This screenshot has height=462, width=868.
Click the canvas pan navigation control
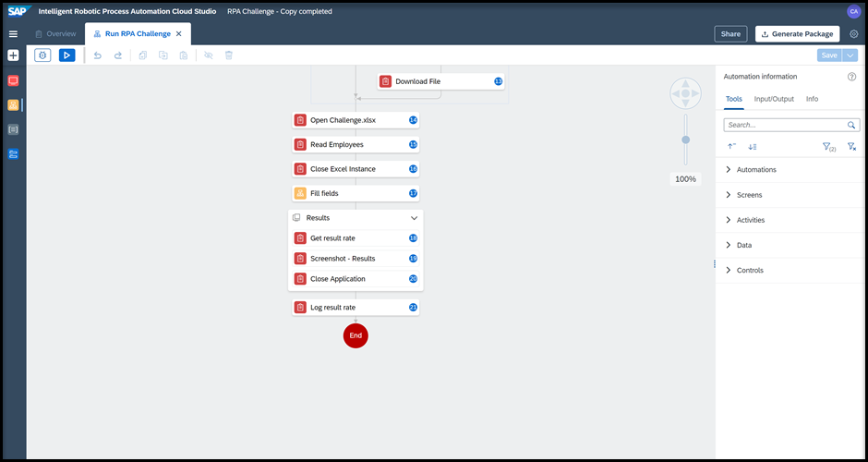[685, 93]
